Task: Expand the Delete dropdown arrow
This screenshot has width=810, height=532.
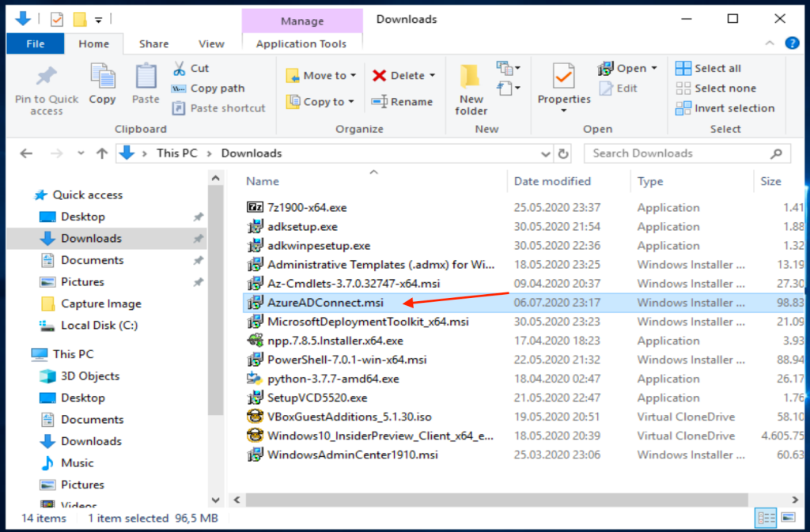Action: (x=433, y=75)
